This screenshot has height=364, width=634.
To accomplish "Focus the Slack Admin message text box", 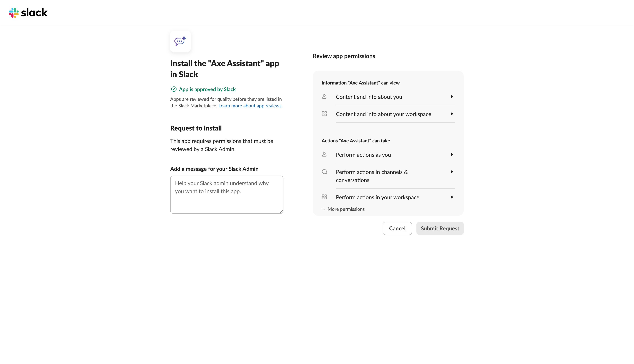I will [226, 194].
